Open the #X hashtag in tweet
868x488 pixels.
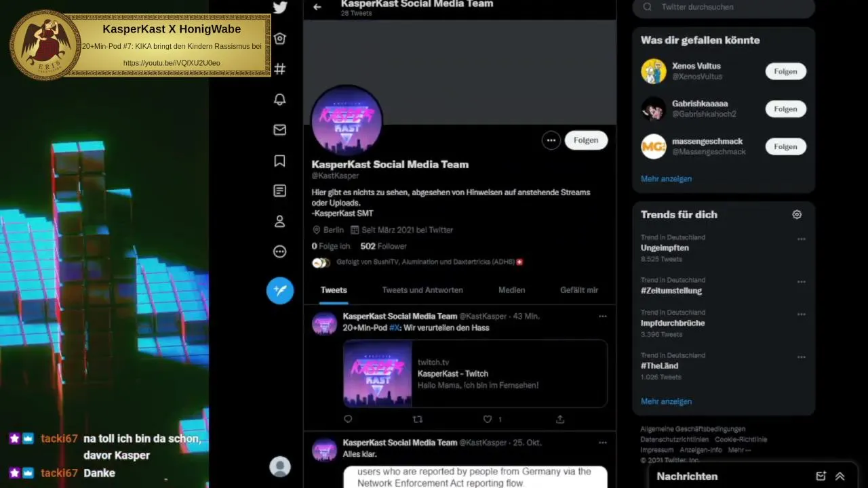tap(395, 327)
